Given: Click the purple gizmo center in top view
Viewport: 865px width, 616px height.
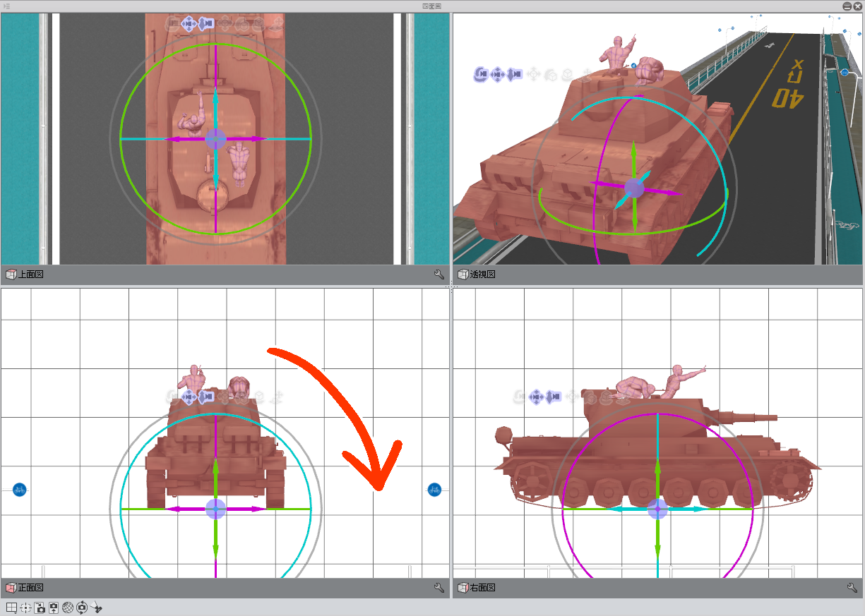Looking at the screenshot, I should tap(215, 139).
